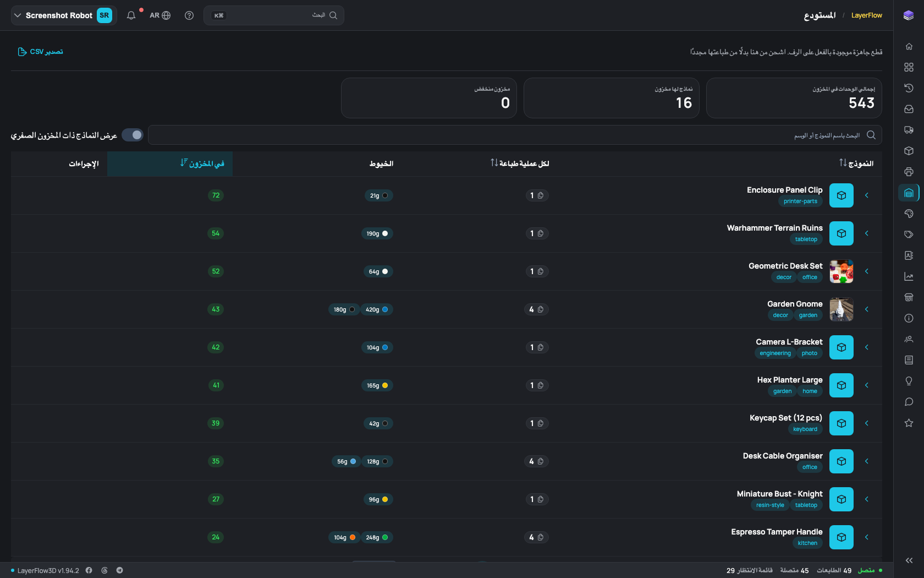Screen dimensions: 924x578
Task: Expand the Warhammer Terrain Ruins row
Action: point(867,233)
